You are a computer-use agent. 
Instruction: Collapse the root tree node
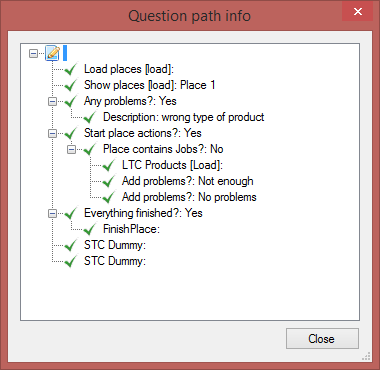pos(33,53)
